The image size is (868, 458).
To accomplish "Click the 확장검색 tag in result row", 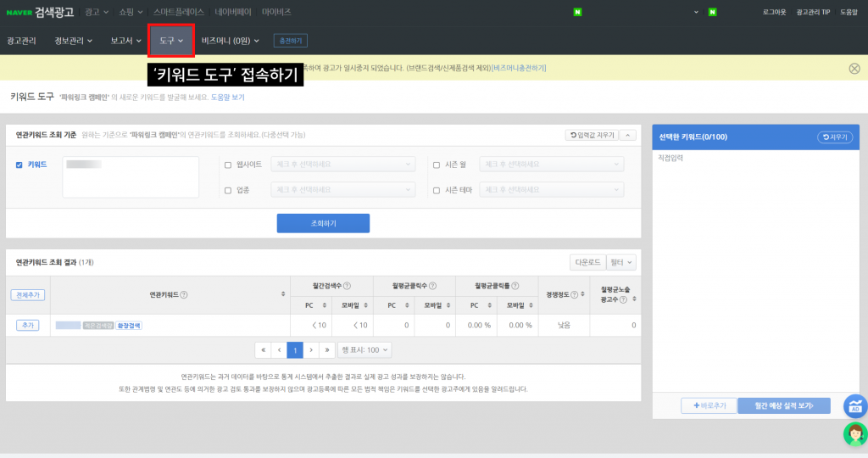I will point(129,326).
